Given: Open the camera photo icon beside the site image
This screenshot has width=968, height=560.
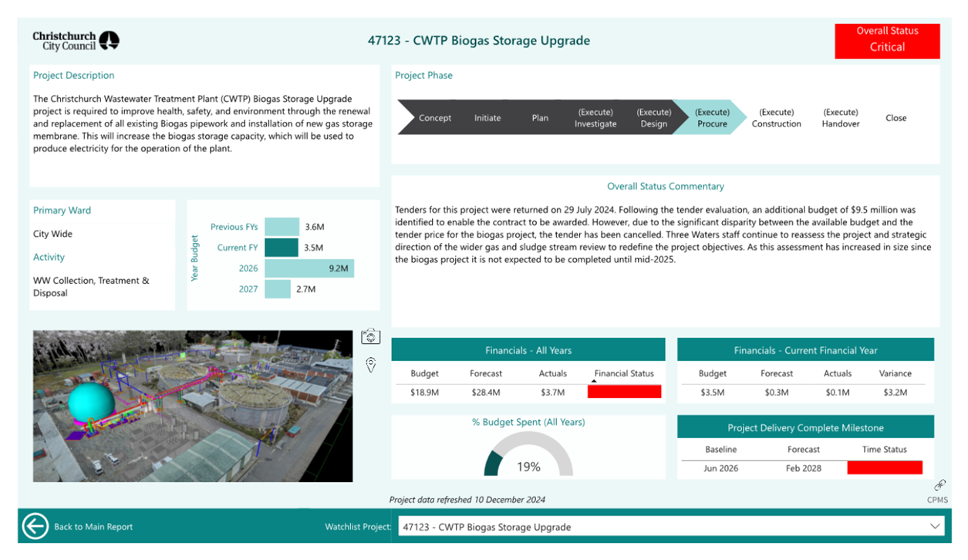Looking at the screenshot, I should 371,337.
